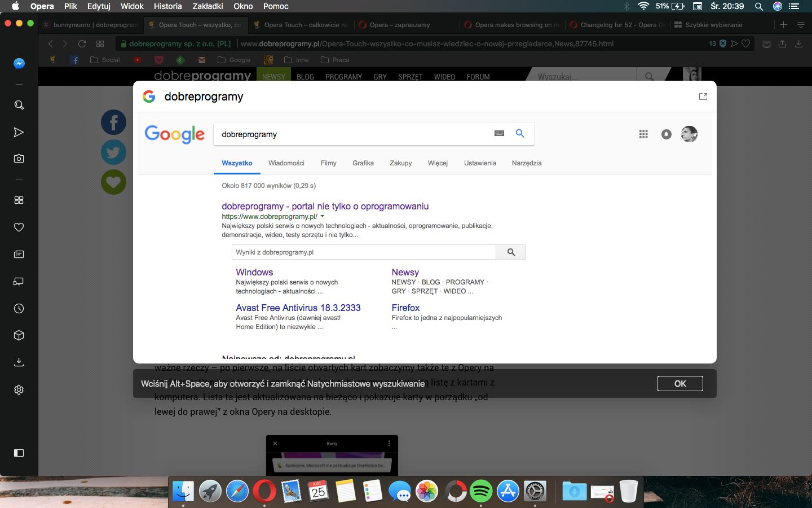Open tab menu at tab bar end
The width and height of the screenshot is (812, 508).
pyautogui.click(x=800, y=25)
